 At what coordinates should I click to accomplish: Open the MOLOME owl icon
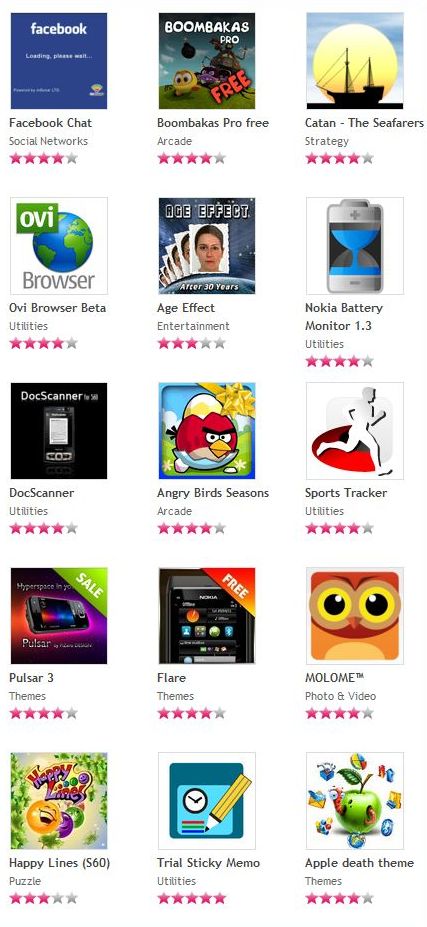355,615
